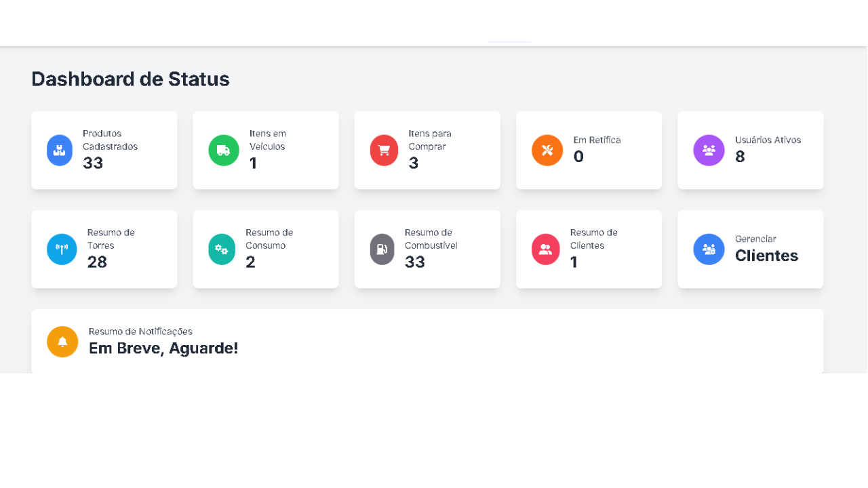Select the Resumo de Torres label
Image resolution: width=868 pixels, height=488 pixels.
point(111,239)
